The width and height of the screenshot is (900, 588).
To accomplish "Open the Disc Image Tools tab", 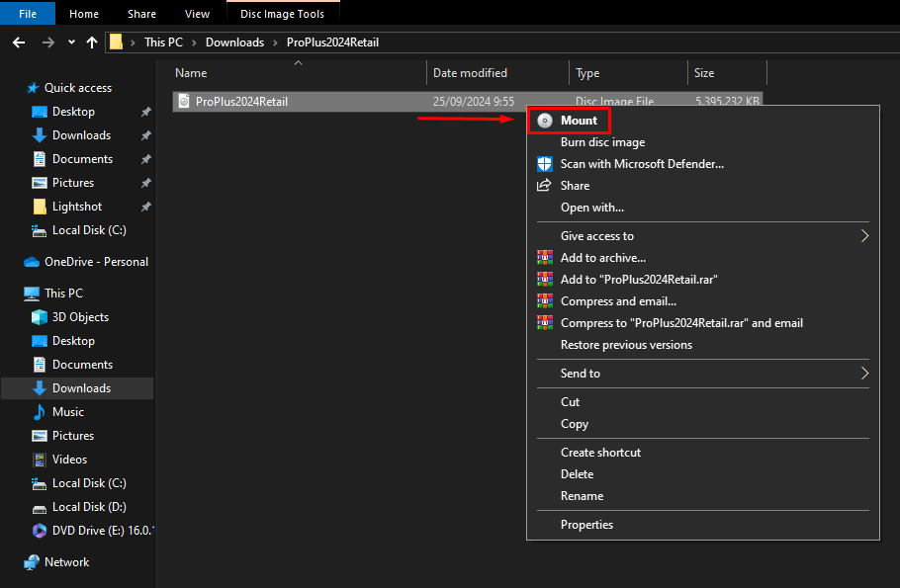I will 283,14.
